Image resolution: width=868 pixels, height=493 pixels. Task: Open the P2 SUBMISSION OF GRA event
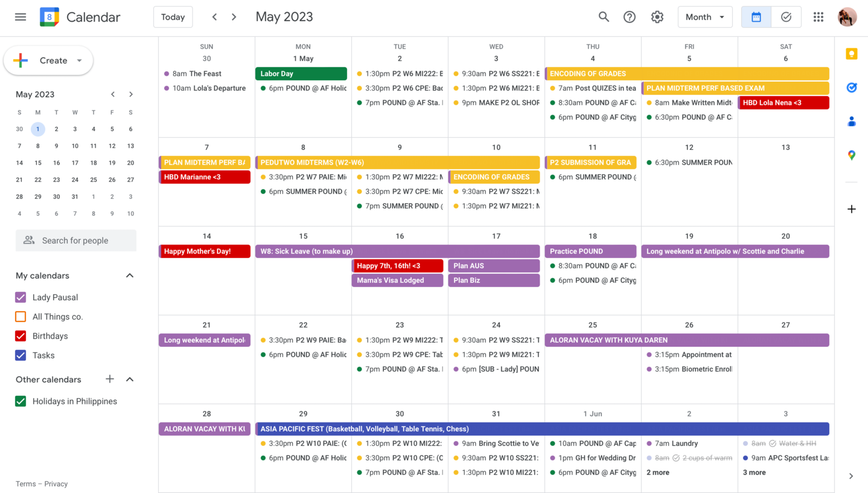tap(590, 163)
